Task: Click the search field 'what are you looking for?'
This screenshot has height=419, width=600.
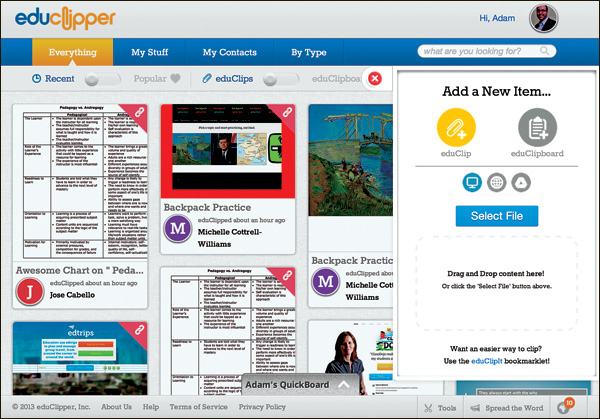Action: click(487, 51)
